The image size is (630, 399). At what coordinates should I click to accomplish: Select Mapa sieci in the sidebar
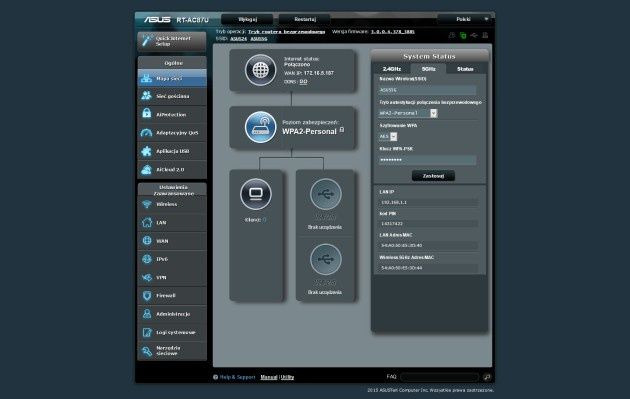coord(172,78)
